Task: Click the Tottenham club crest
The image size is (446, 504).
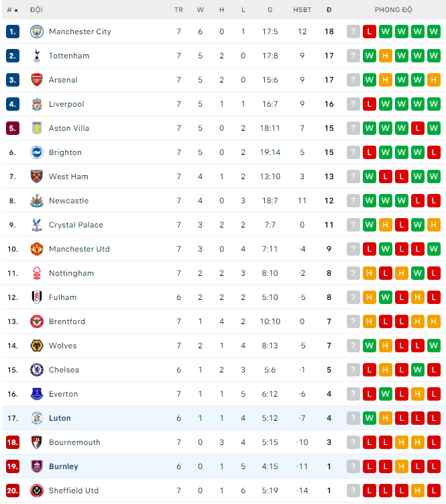Action: (37, 56)
